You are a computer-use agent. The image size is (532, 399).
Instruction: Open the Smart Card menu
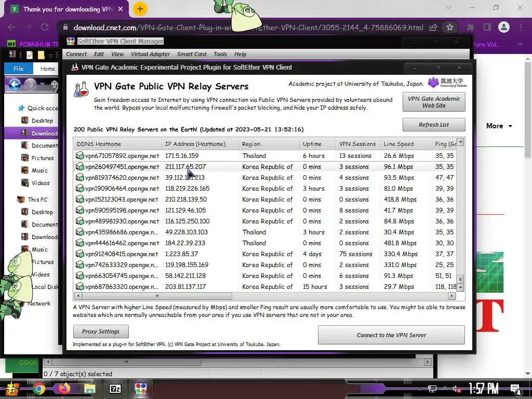pos(191,54)
